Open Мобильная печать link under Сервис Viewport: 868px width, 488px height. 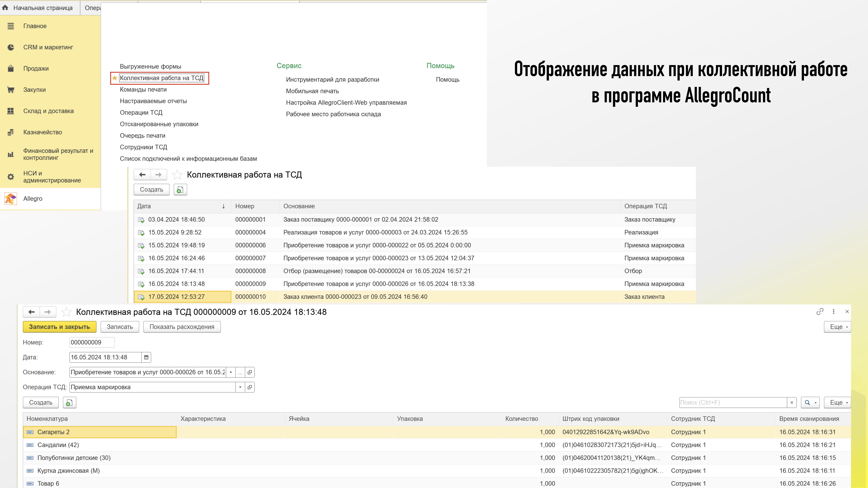click(x=312, y=91)
